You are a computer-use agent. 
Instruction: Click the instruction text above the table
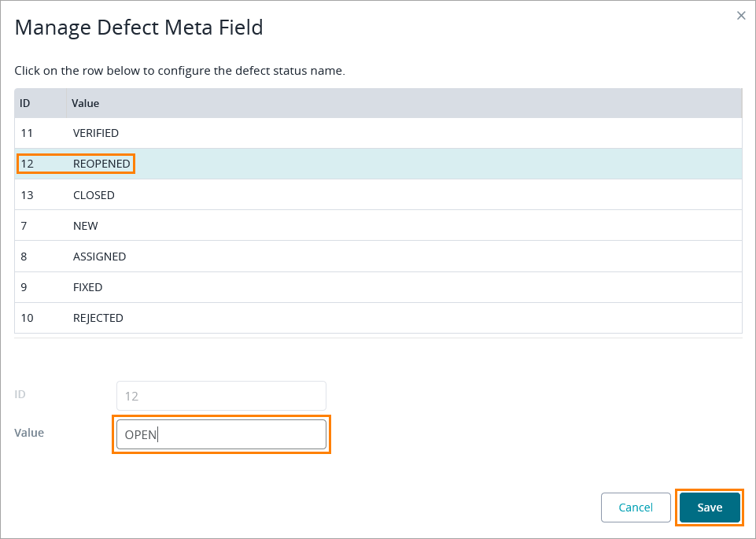(x=179, y=71)
